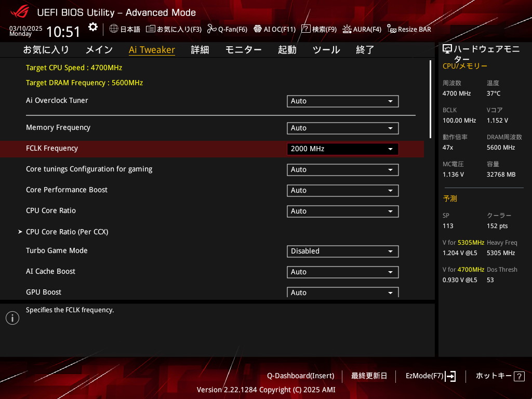Click the 日本語 language button
The image size is (532, 399).
[125, 29]
